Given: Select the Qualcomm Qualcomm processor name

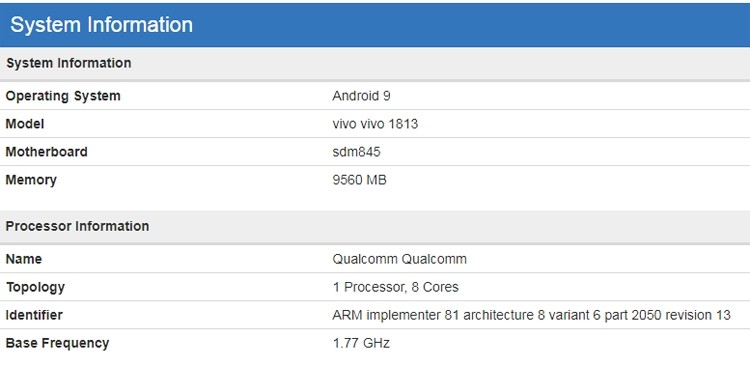Looking at the screenshot, I should (399, 259).
